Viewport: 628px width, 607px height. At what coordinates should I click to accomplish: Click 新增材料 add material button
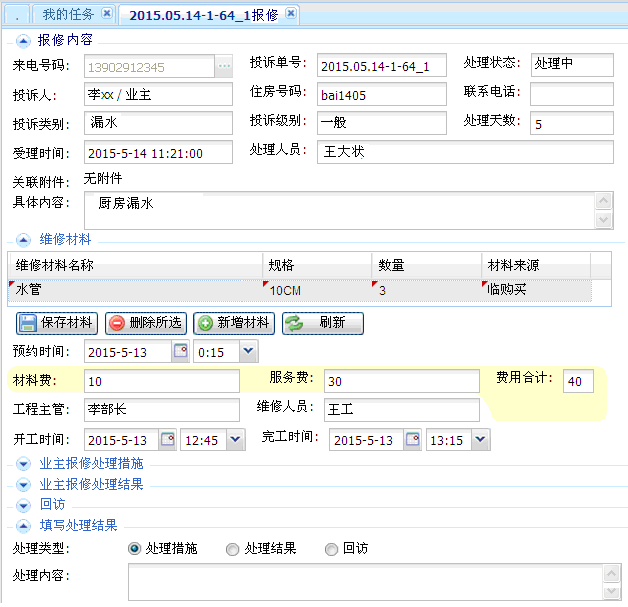tap(234, 323)
